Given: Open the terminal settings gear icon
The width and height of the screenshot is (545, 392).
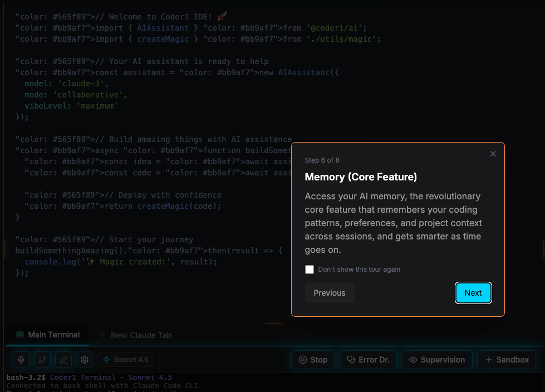Looking at the screenshot, I should pos(84,360).
